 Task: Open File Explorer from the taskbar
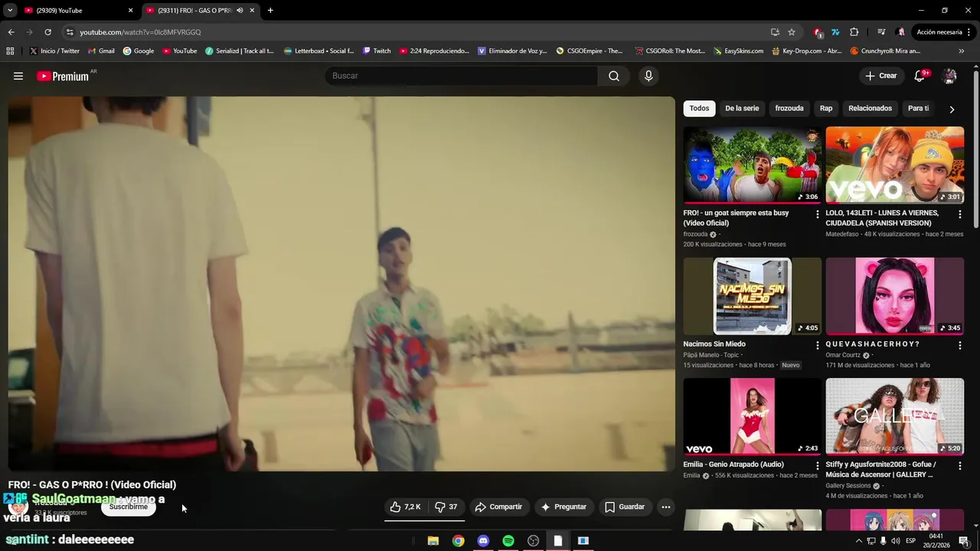click(x=433, y=541)
